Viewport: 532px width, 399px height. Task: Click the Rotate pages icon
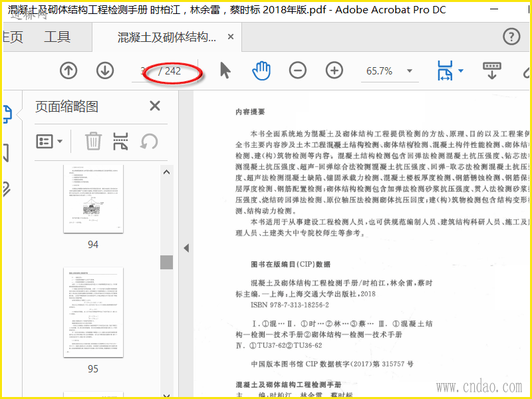coord(148,141)
